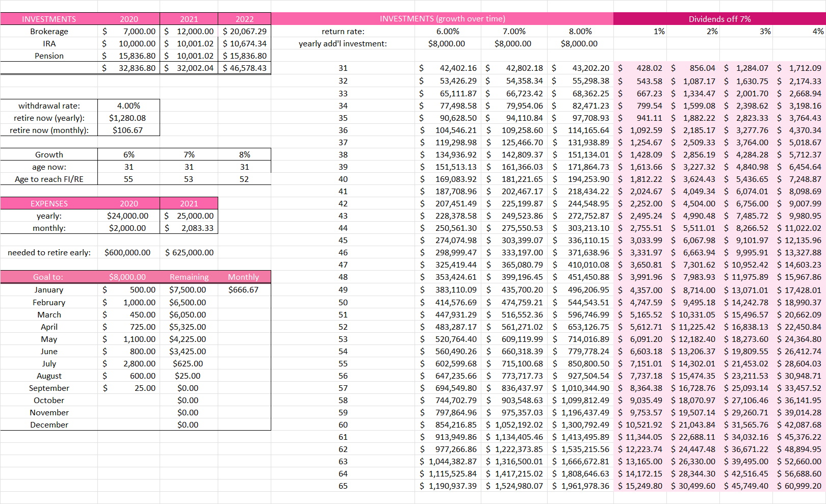Select the Dividends off 7% header

[x=719, y=19]
